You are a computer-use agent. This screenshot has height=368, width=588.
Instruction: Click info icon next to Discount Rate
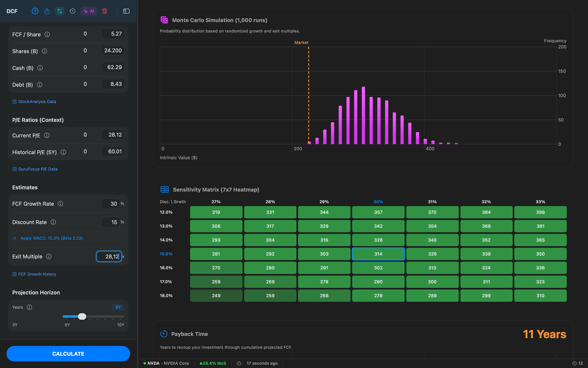(x=53, y=222)
